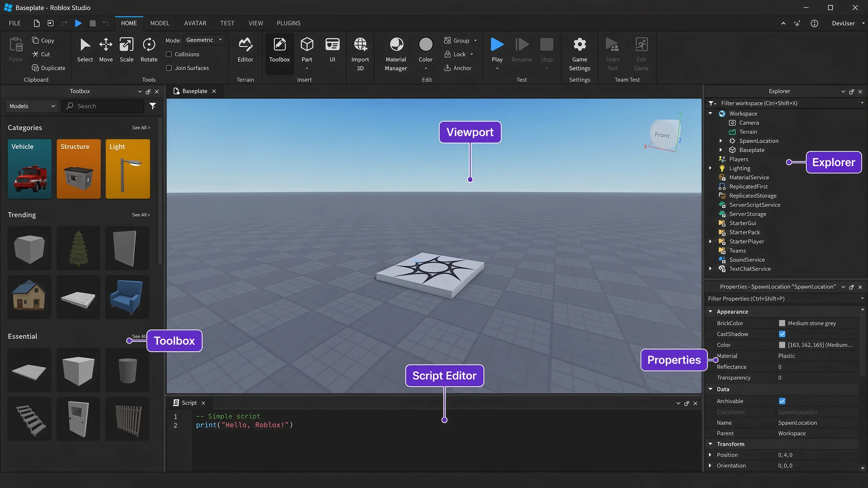Open the Group dropdown arrow
The image size is (868, 488).
[475, 40]
